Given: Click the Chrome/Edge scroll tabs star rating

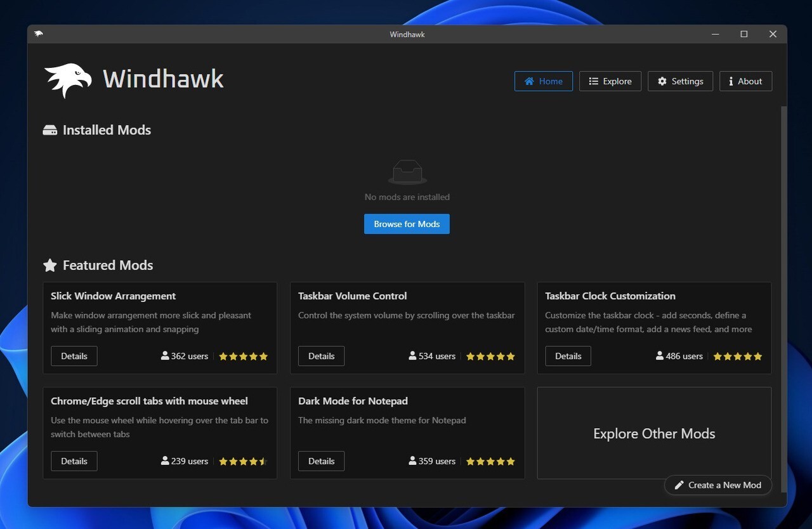Looking at the screenshot, I should point(244,461).
